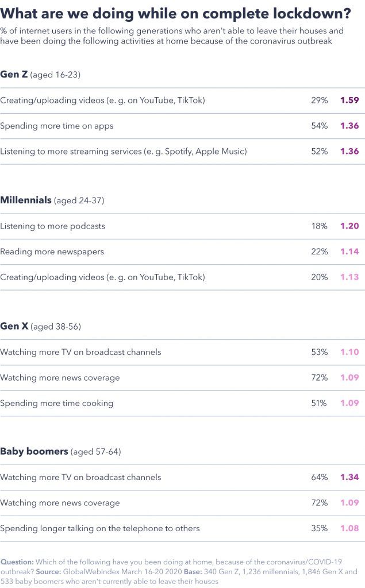Select the Gen X section heading
Viewport: 365px width, 588px height.
(x=41, y=326)
